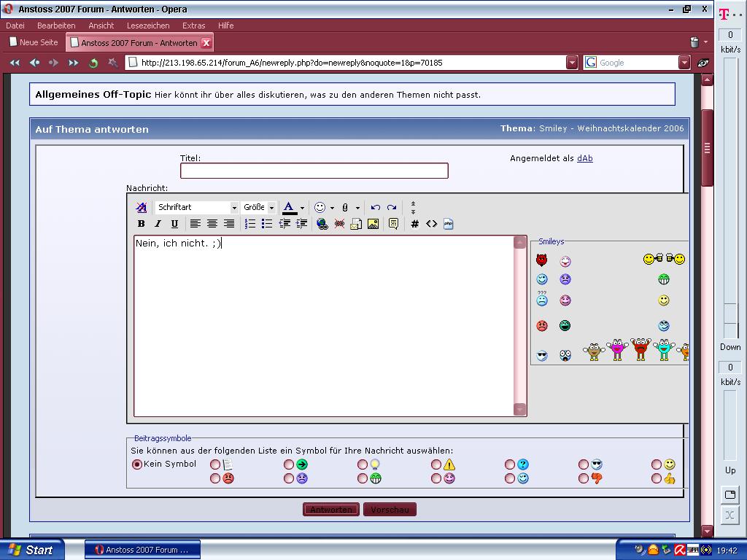Center-align the message text
The image size is (747, 560).
point(212,224)
